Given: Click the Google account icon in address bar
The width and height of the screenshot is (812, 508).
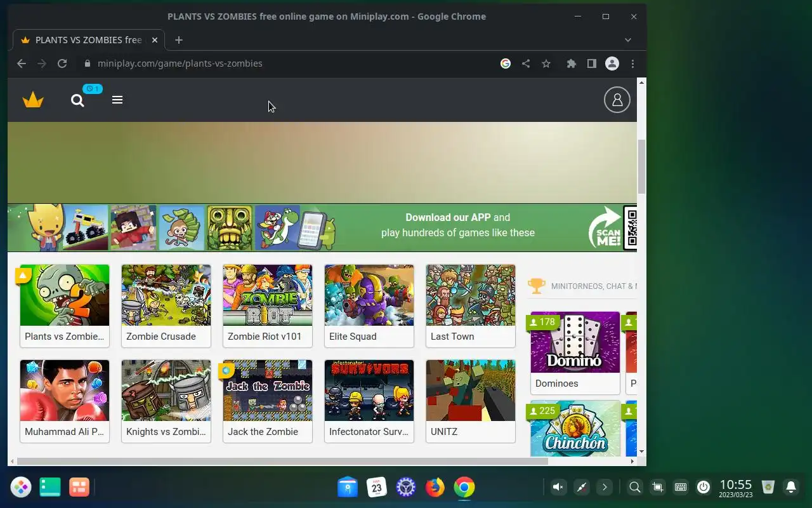Looking at the screenshot, I should 506,63.
